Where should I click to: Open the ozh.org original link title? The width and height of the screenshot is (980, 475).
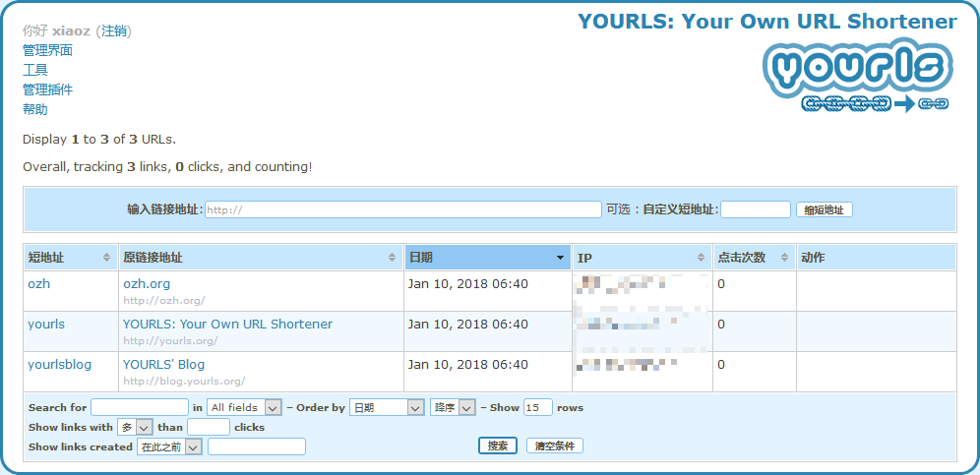click(147, 284)
